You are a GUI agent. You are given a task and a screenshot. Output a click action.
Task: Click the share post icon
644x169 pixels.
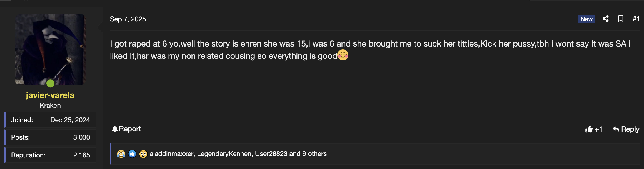606,19
